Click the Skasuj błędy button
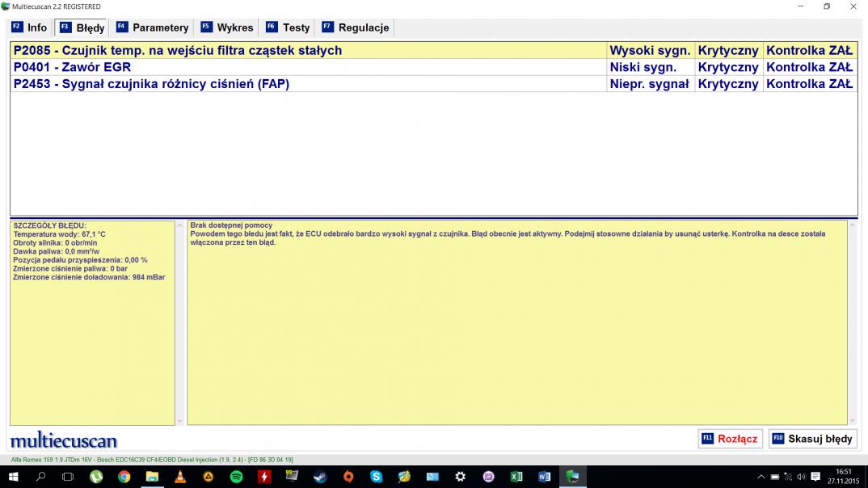Screen dimensions: 868x488 [813, 439]
